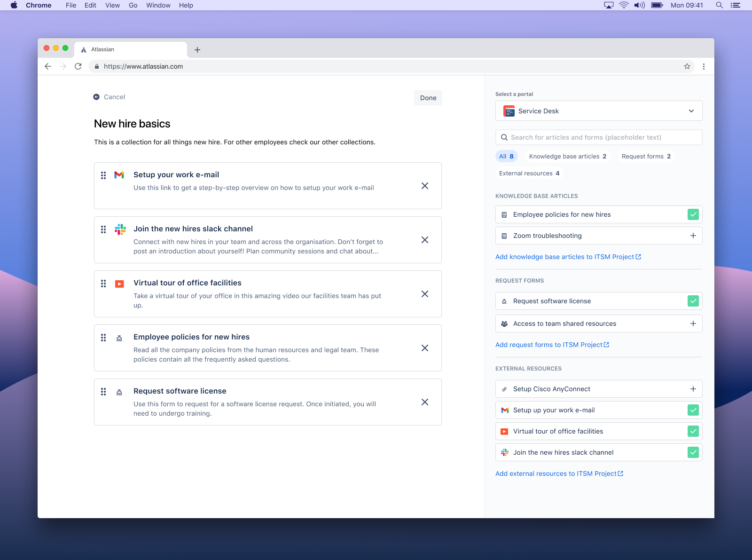Select the Knowledge base articles filter tab
This screenshot has width=752, height=560.
(x=568, y=156)
